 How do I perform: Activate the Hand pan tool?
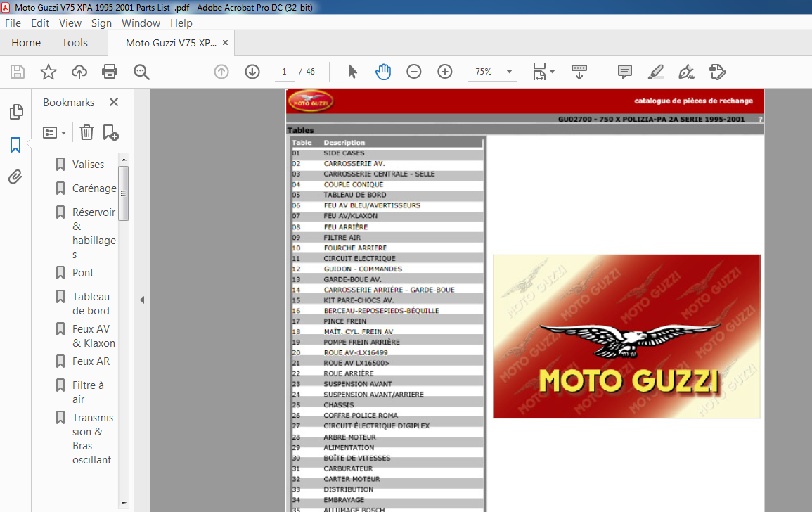click(x=383, y=72)
